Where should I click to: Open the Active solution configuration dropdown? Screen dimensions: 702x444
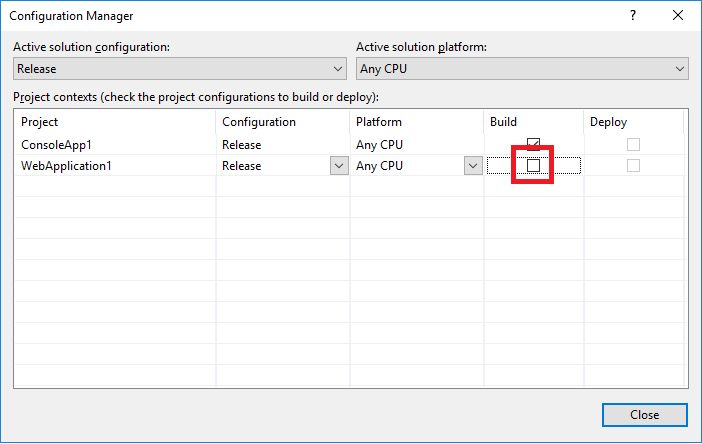[180, 68]
